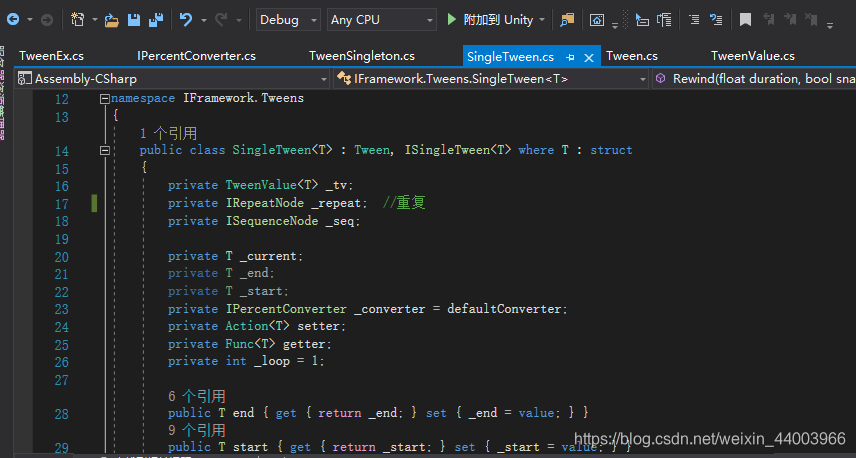Click the '1 个引用' CodeLens link
856x458 pixels.
168,134
